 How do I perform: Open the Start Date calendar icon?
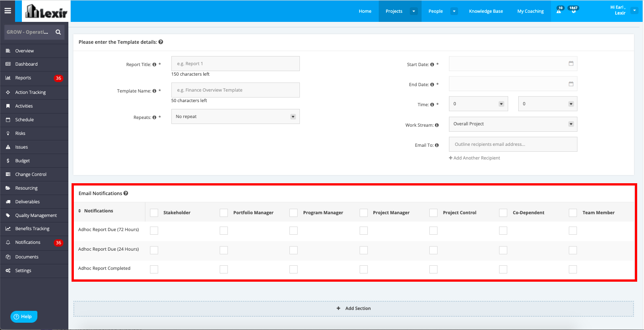click(x=571, y=64)
